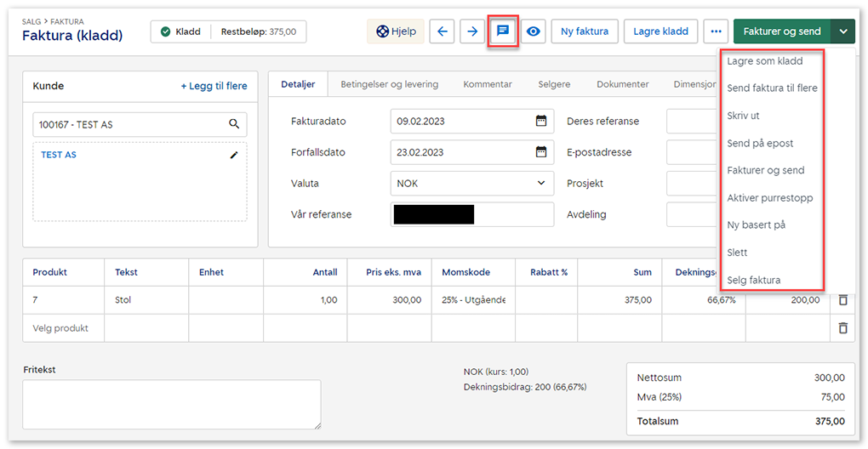Viewport: 868px width, 449px height.
Task: Edit TEST AS customer with pencil icon
Action: point(234,156)
